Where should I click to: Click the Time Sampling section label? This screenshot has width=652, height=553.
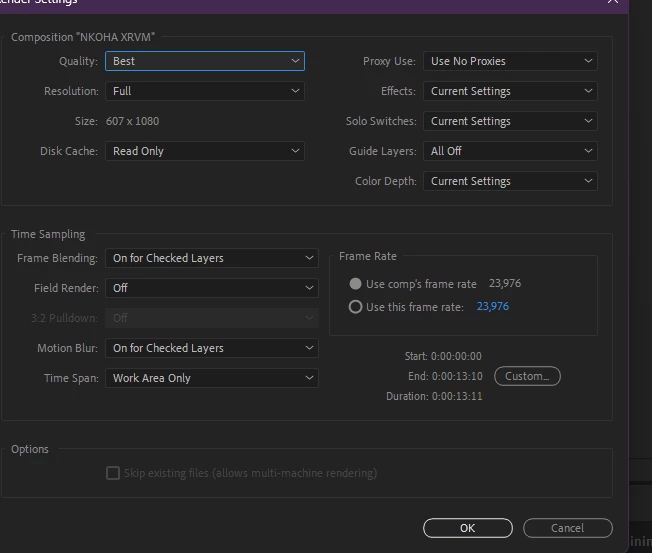click(x=48, y=234)
